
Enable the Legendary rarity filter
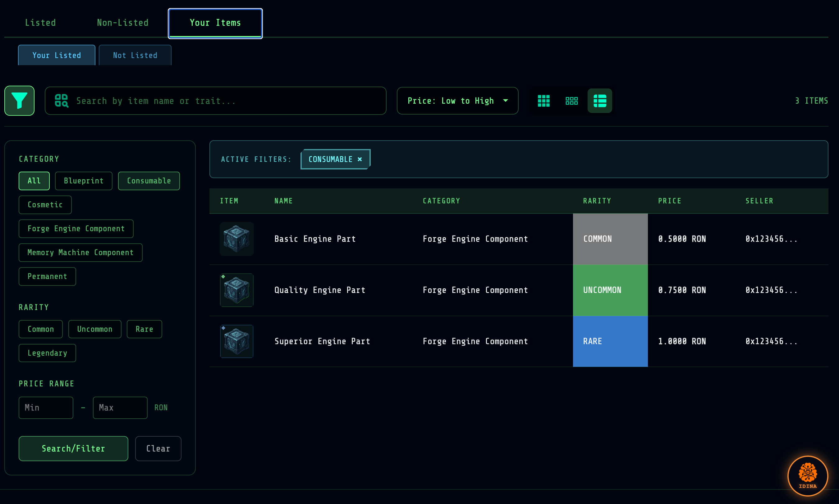click(x=47, y=353)
